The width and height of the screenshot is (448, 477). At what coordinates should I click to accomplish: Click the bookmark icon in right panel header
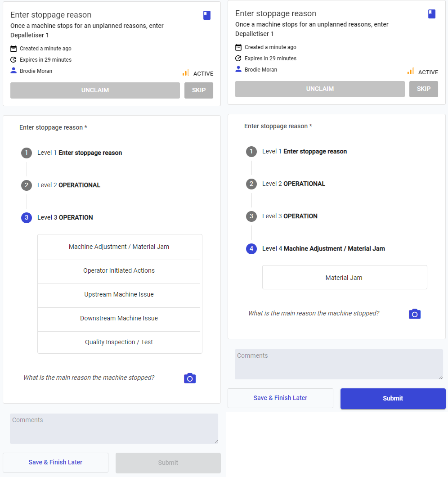click(431, 14)
